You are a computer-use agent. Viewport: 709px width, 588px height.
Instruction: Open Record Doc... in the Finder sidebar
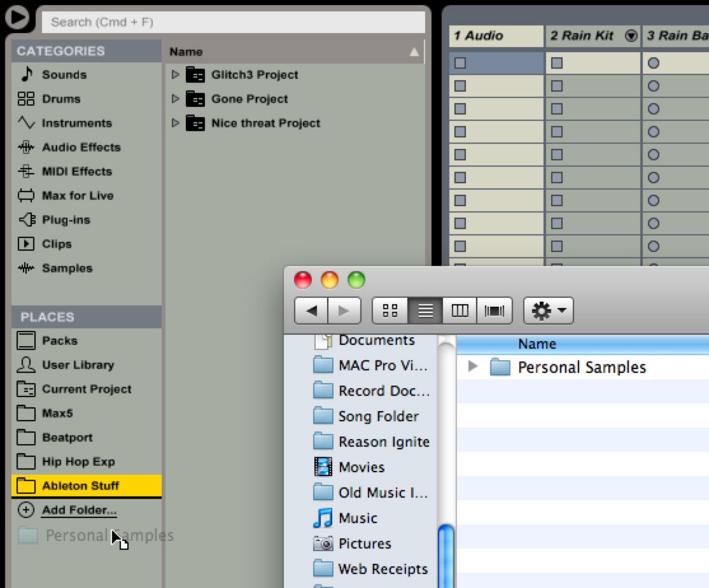click(371, 391)
